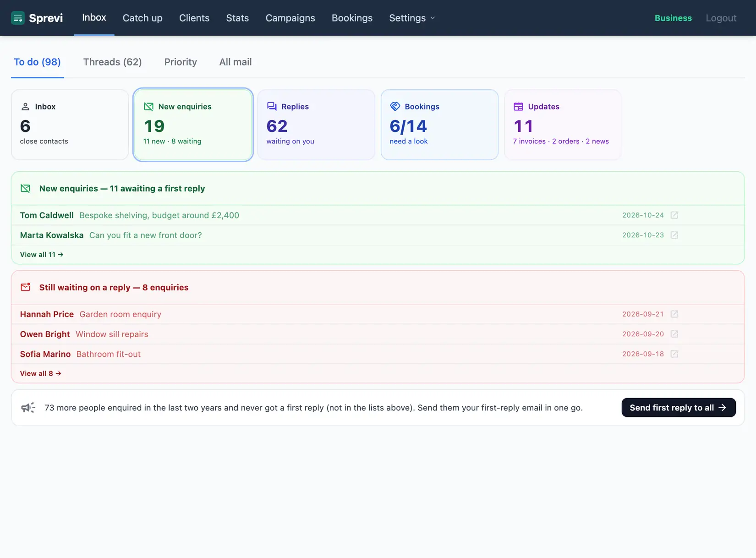Click the Updates card calendar icon
756x558 pixels.
[518, 106]
